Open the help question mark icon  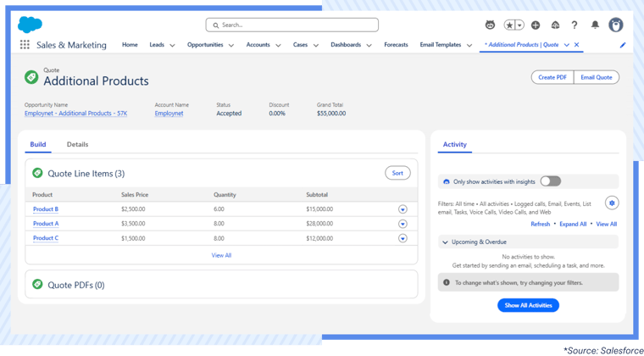[x=575, y=25]
